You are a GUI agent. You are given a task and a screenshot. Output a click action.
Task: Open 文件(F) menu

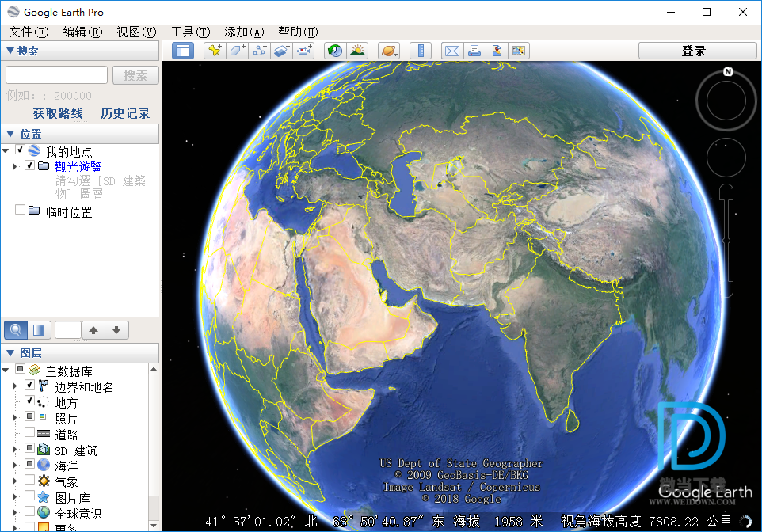[x=29, y=32]
